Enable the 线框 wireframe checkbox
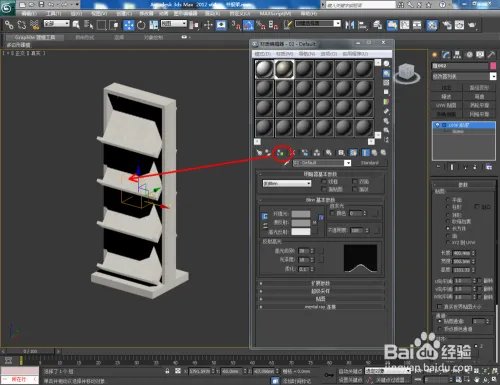500x385 pixels. click(x=323, y=181)
